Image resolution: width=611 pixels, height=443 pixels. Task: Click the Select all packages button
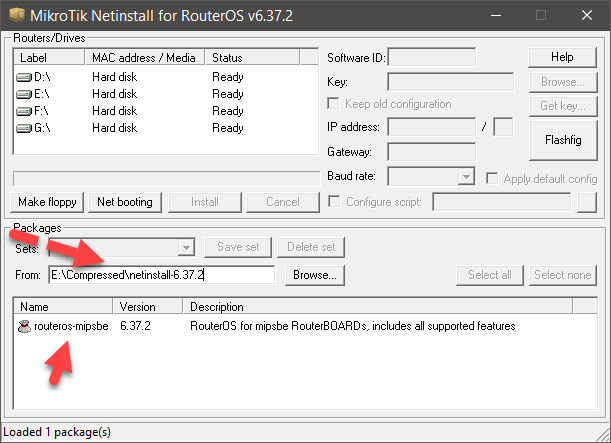[490, 275]
